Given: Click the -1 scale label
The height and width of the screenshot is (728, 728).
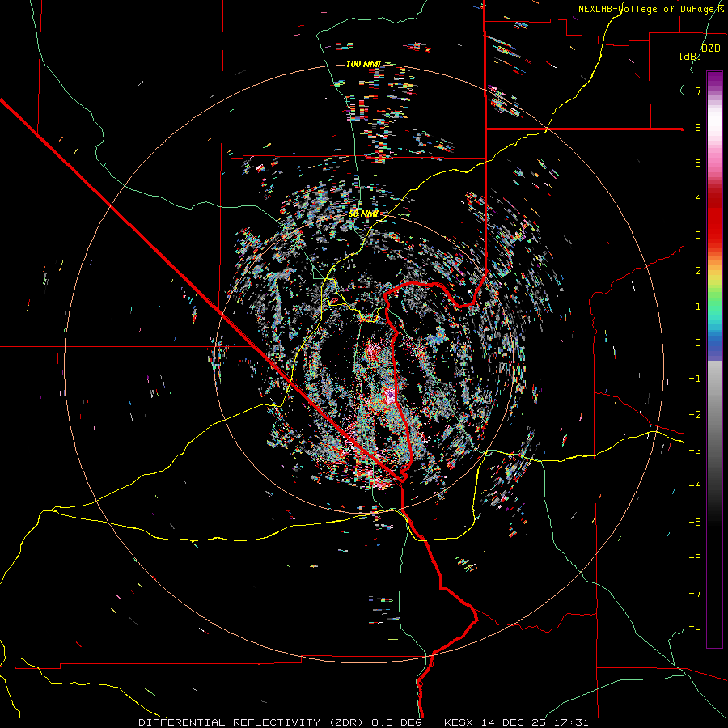Looking at the screenshot, I should pyautogui.click(x=695, y=379).
